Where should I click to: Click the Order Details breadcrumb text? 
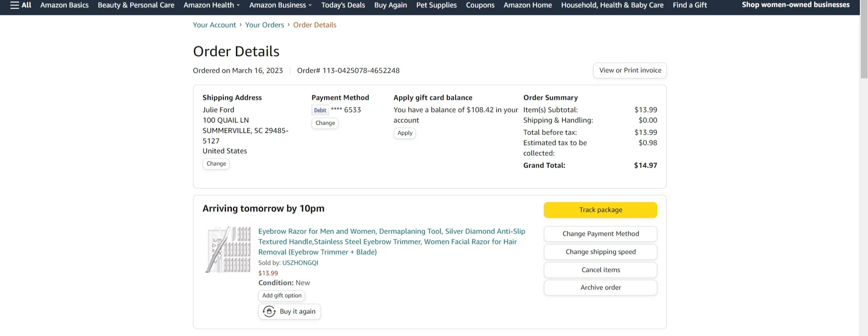click(315, 25)
